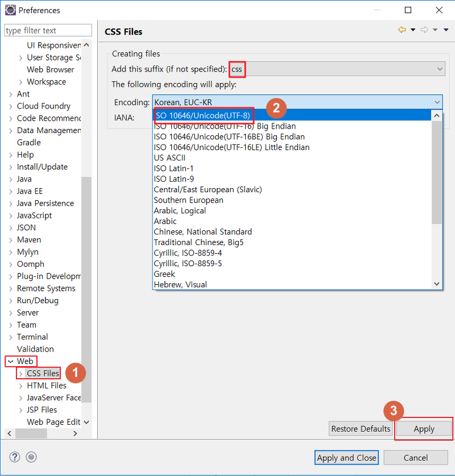Click the forward navigation arrow icon
The height and width of the screenshot is (476, 455).
click(x=424, y=30)
